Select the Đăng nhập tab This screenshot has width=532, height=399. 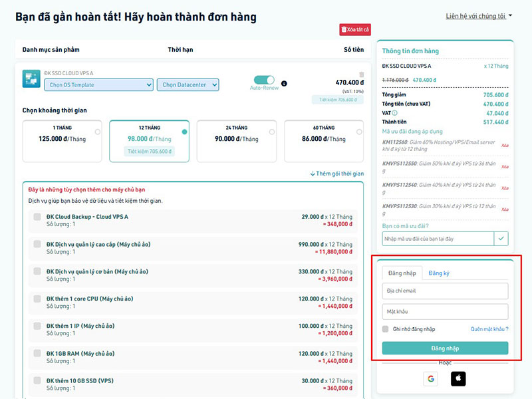point(402,273)
